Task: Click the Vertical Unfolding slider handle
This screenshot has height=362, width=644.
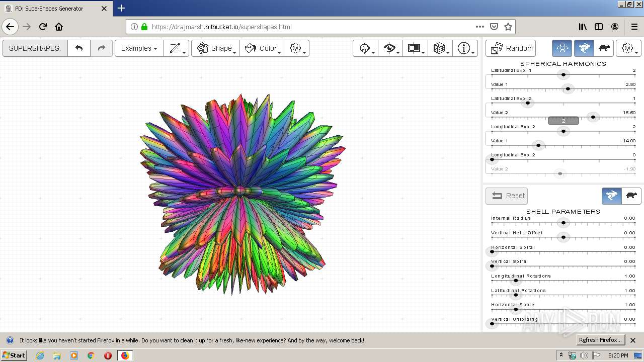Action: (x=492, y=324)
